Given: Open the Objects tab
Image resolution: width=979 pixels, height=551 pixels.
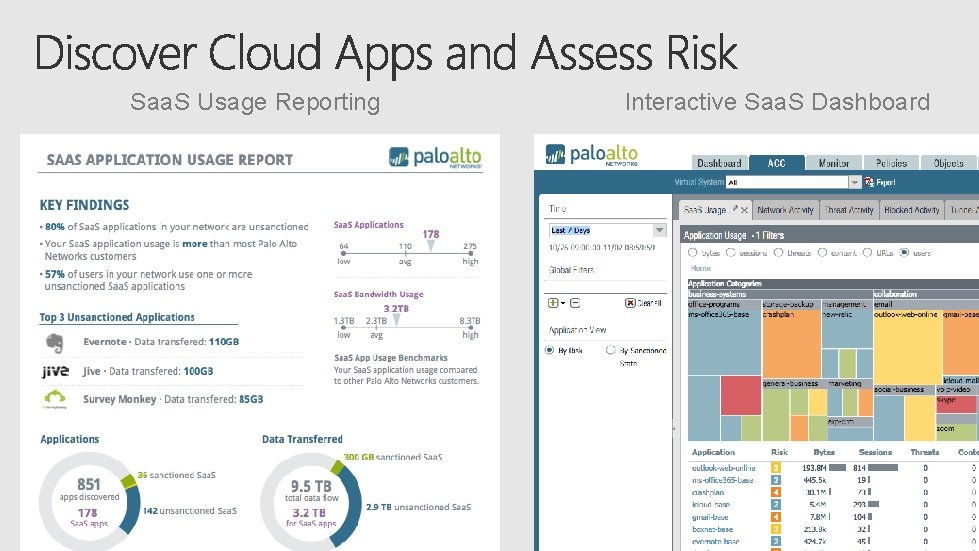Looking at the screenshot, I should point(949,163).
